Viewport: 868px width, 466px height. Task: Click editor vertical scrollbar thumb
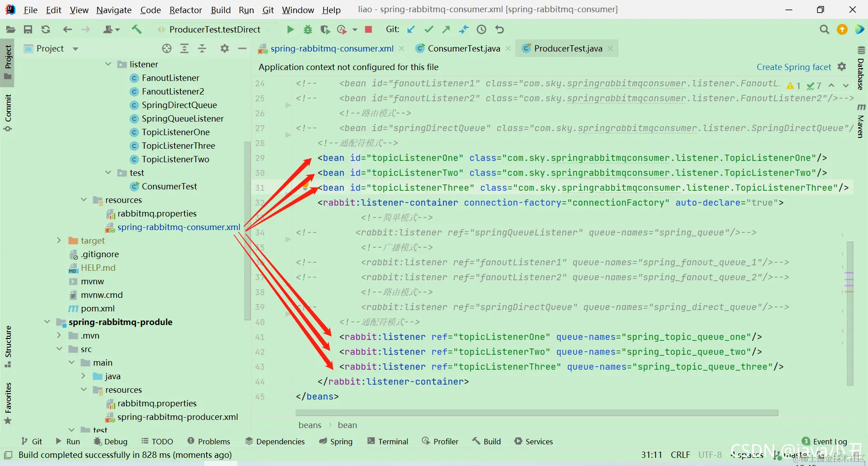[x=850, y=314]
